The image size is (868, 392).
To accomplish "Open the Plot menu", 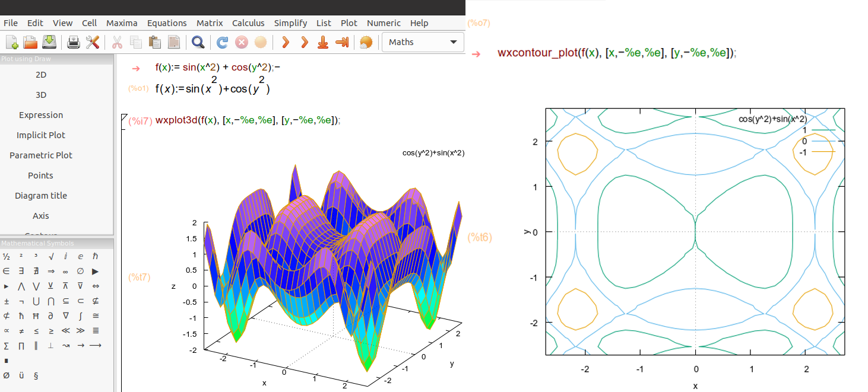I will [x=349, y=23].
